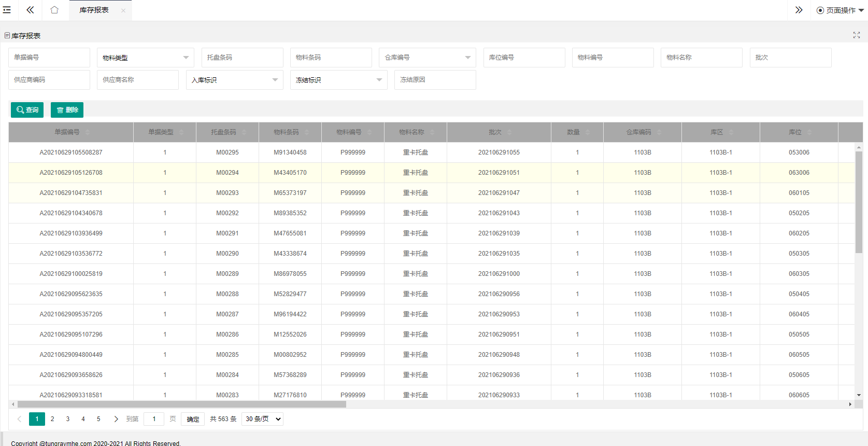This screenshot has height=446, width=868.
Task: Sort by 库位 column sort icon
Action: point(809,132)
